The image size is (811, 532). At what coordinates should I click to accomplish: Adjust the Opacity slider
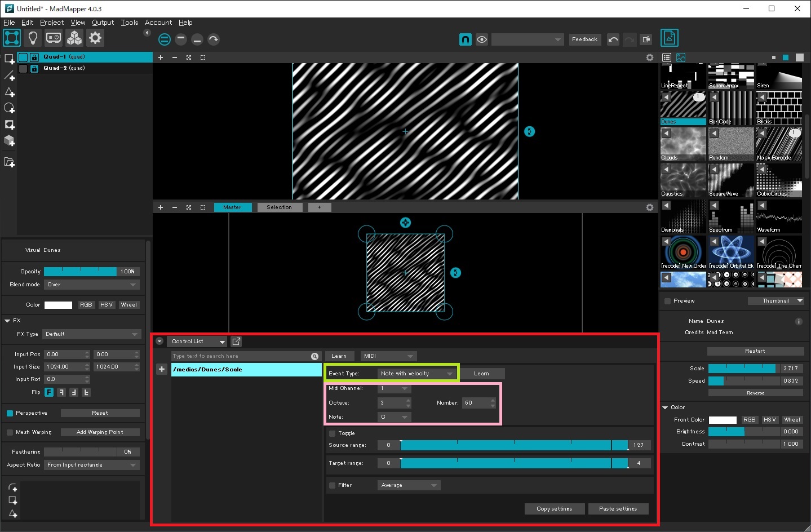click(80, 272)
